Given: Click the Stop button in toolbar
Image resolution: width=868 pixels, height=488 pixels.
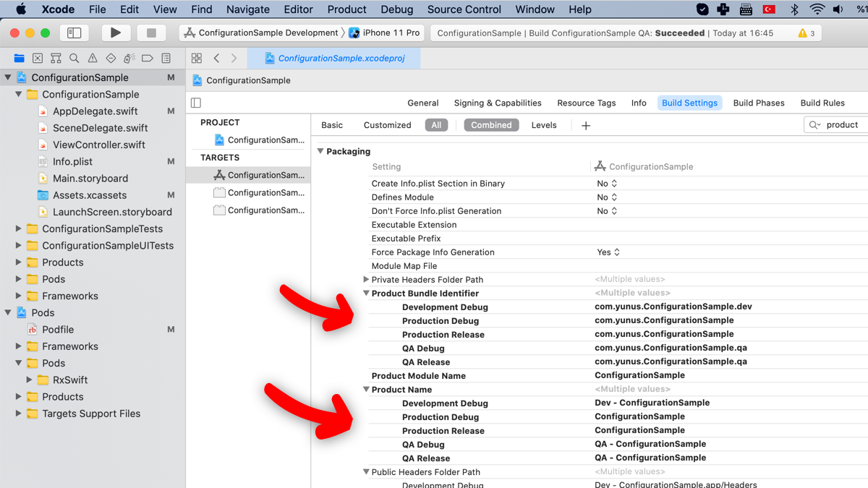Looking at the screenshot, I should pos(151,33).
